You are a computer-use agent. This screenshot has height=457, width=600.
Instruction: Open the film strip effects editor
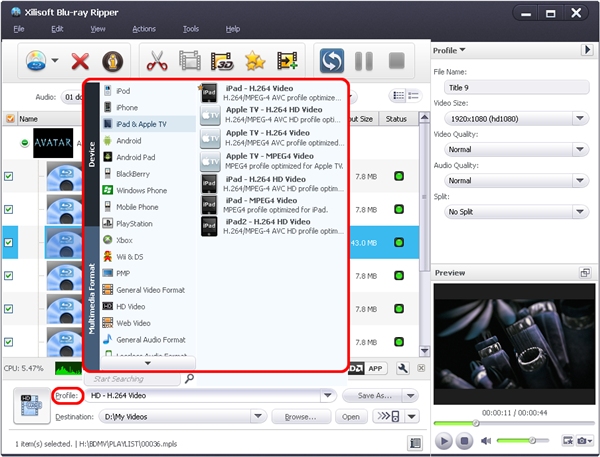click(x=190, y=60)
